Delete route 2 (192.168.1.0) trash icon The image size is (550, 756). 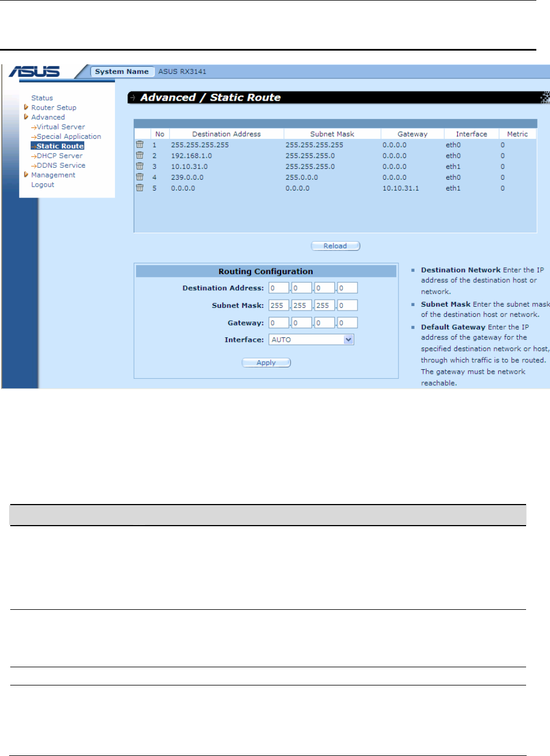139,155
